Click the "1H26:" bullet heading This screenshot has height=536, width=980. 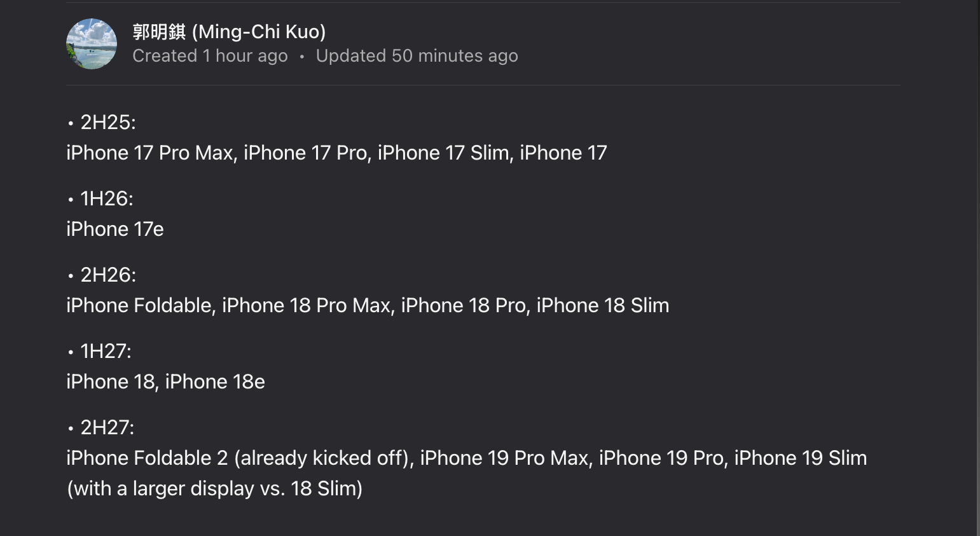(106, 198)
